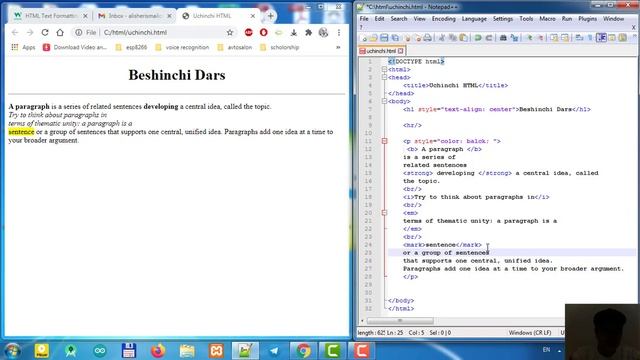Open the Chrome three-dot menu
The height and width of the screenshot is (360, 640).
tap(339, 32)
